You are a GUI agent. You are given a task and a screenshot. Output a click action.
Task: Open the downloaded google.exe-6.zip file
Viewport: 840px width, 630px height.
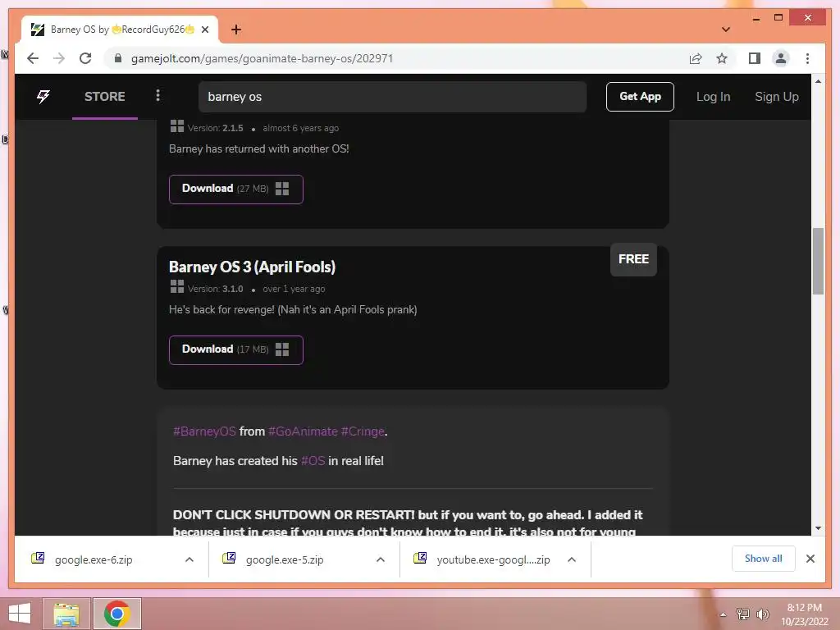94,559
